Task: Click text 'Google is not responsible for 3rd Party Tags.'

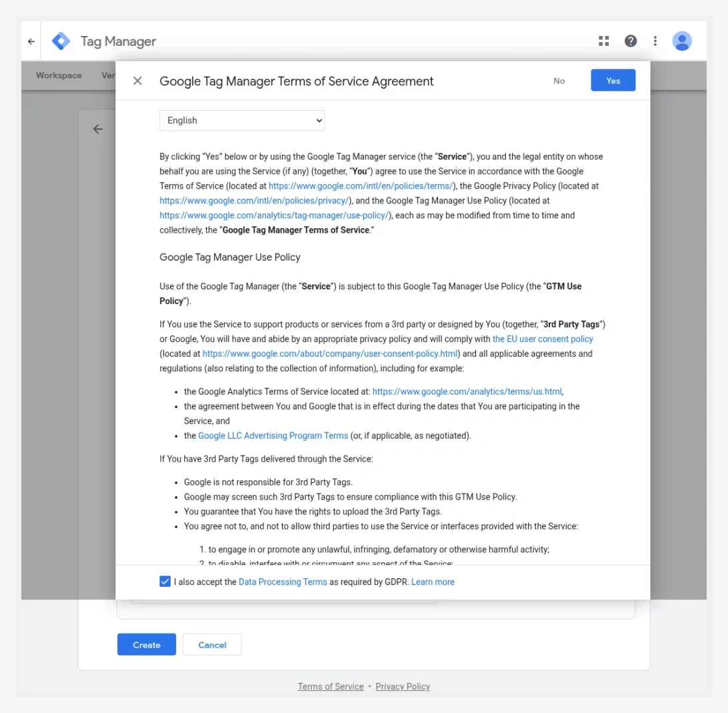Action: click(269, 482)
